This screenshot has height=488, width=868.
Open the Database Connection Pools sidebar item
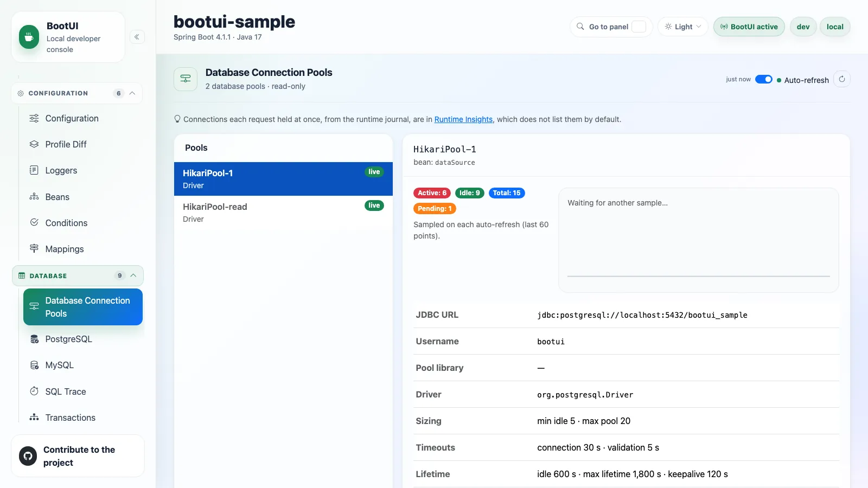(x=83, y=307)
